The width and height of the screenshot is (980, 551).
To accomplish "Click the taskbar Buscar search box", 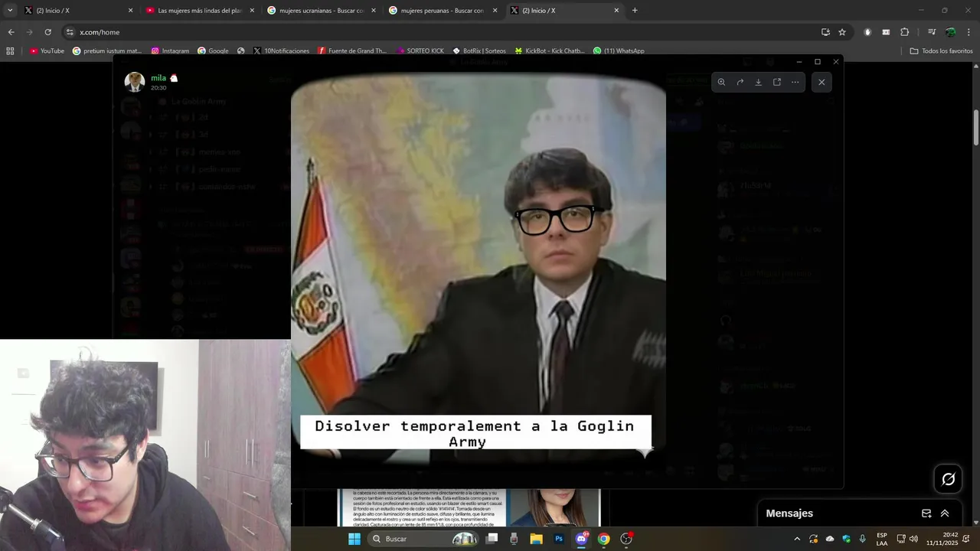I will [x=423, y=539].
